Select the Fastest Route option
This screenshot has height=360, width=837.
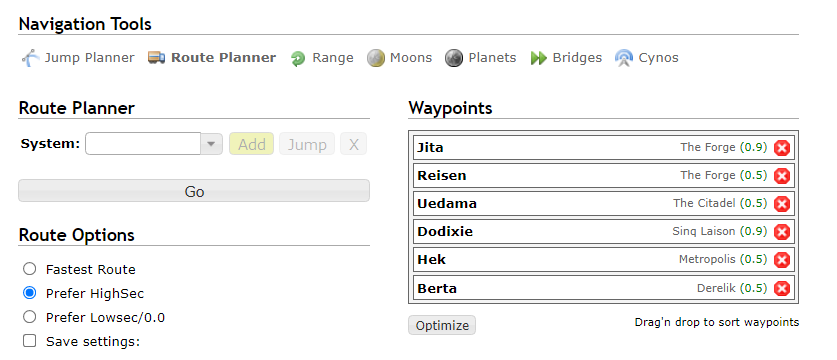pyautogui.click(x=29, y=269)
